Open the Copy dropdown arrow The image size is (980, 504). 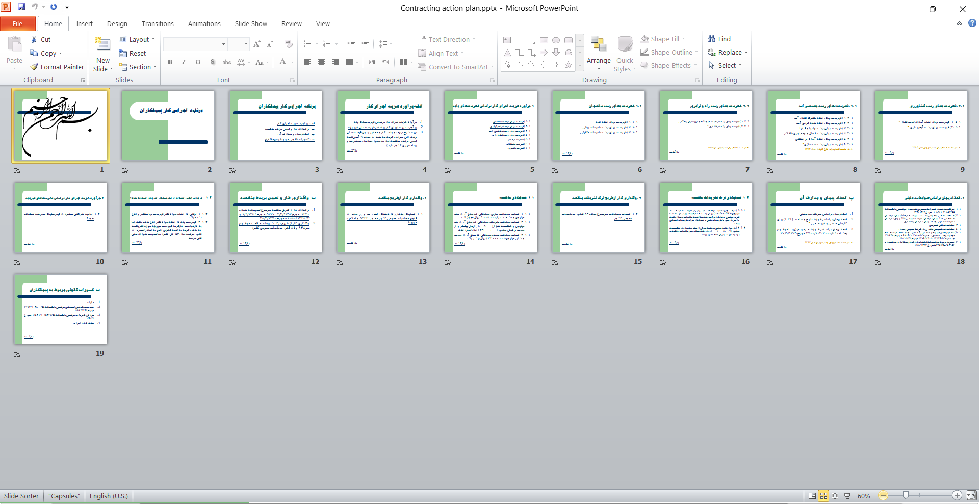(60, 54)
